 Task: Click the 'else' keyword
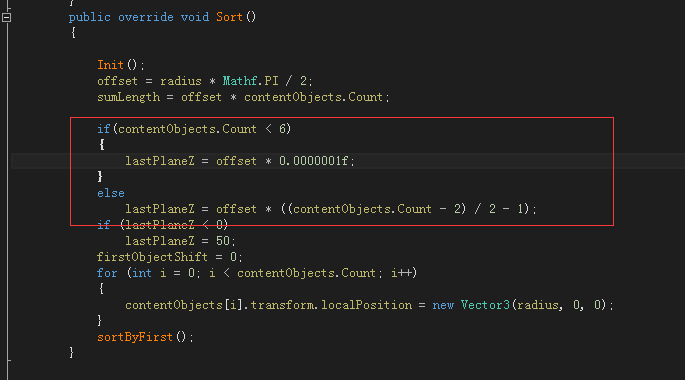point(111,193)
